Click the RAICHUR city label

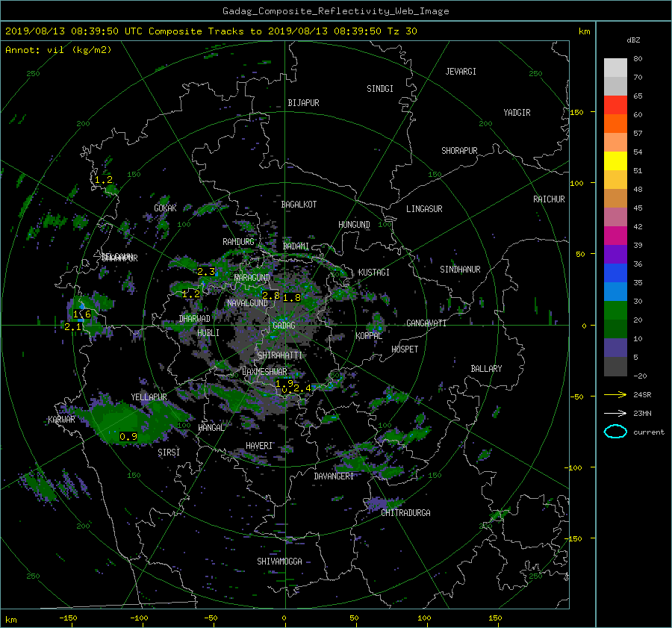[549, 199]
